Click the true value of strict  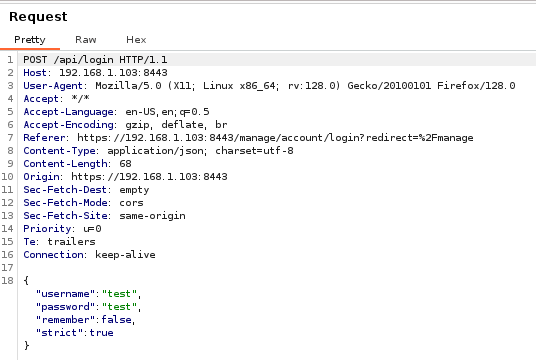click(x=102, y=333)
